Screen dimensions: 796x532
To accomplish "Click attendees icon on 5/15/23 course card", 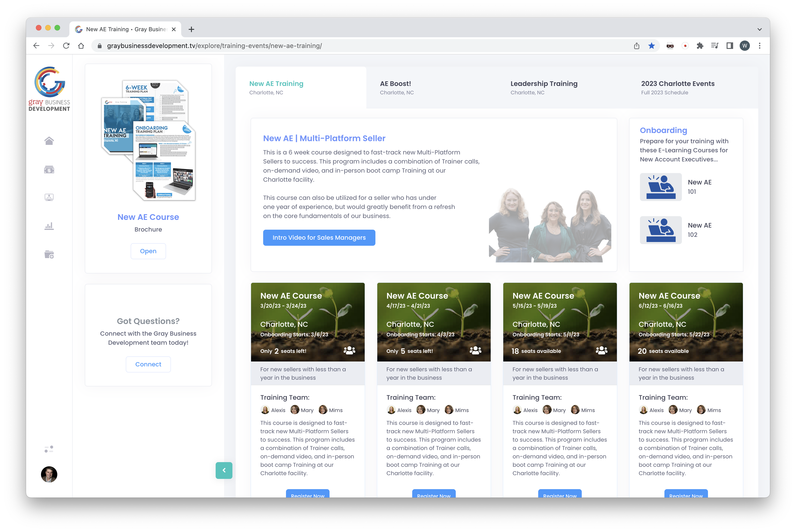I will coord(602,351).
